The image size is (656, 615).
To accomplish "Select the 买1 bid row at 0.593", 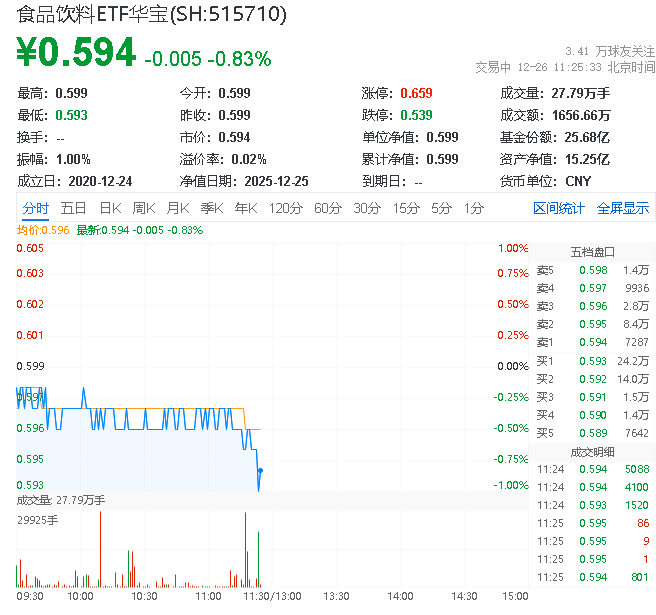I will [x=592, y=360].
